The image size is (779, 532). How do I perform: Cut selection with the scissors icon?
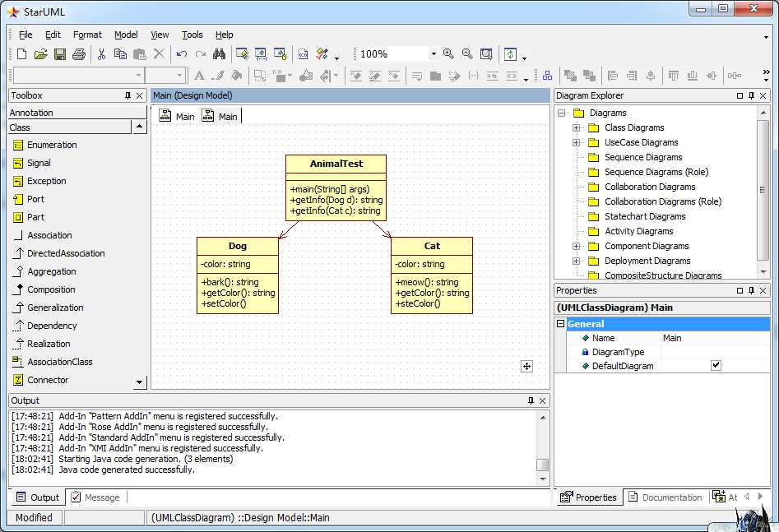[101, 54]
